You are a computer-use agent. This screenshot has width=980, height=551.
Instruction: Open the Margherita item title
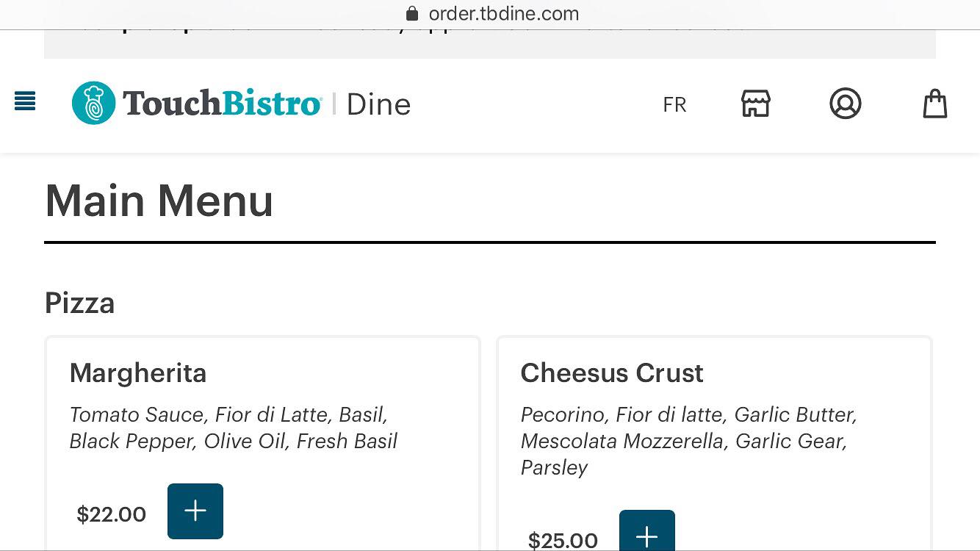coord(138,373)
